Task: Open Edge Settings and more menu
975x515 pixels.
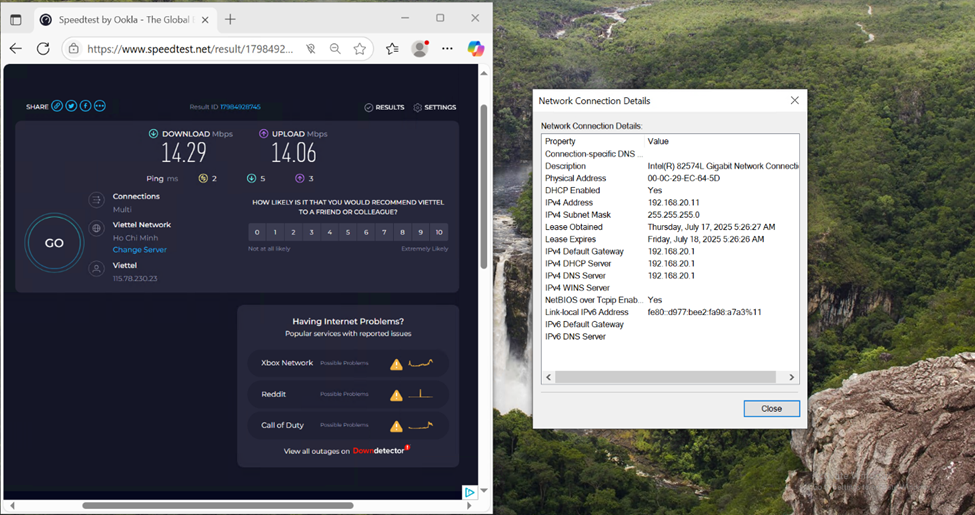Action: 447,48
